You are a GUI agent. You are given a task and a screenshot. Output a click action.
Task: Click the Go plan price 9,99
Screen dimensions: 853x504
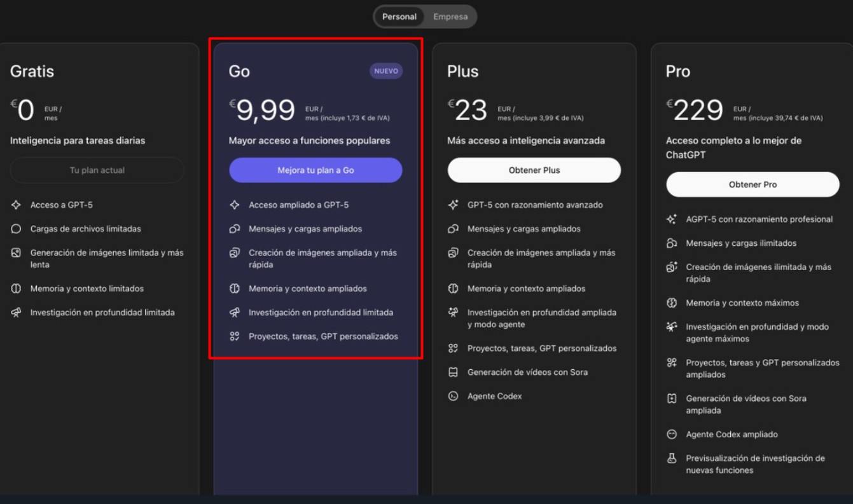(265, 111)
